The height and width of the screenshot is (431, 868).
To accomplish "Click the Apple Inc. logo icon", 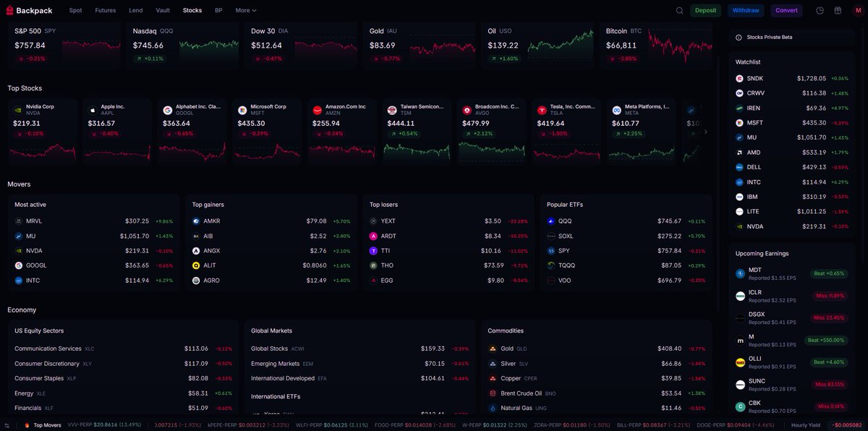I will click(x=93, y=110).
